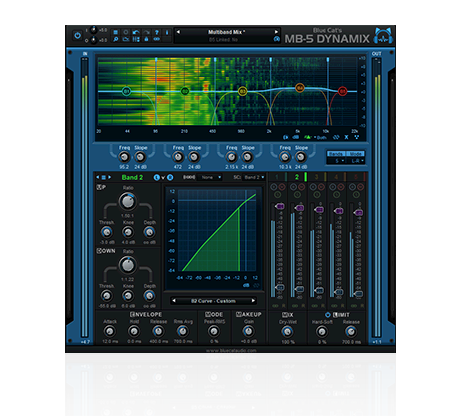Toggle the Limit enable power icon
The image size is (460, 416).
coord(328,315)
